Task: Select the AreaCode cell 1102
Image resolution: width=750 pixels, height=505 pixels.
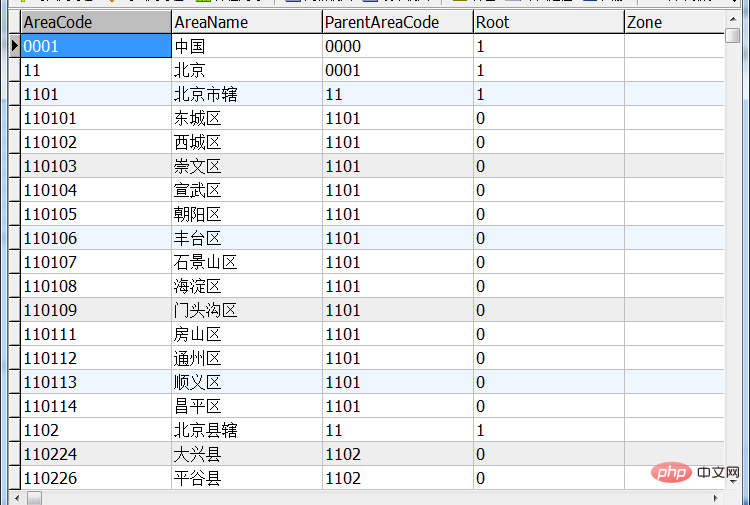Action: pyautogui.click(x=96, y=430)
